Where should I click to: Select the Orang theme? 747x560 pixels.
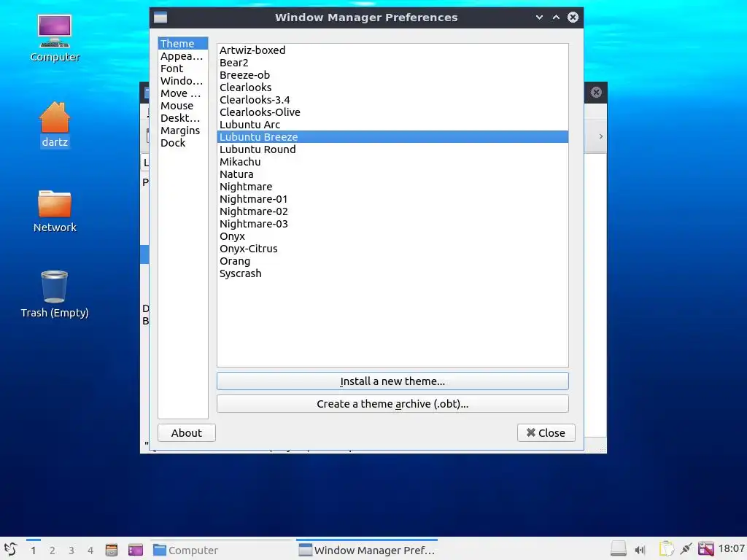(392, 260)
